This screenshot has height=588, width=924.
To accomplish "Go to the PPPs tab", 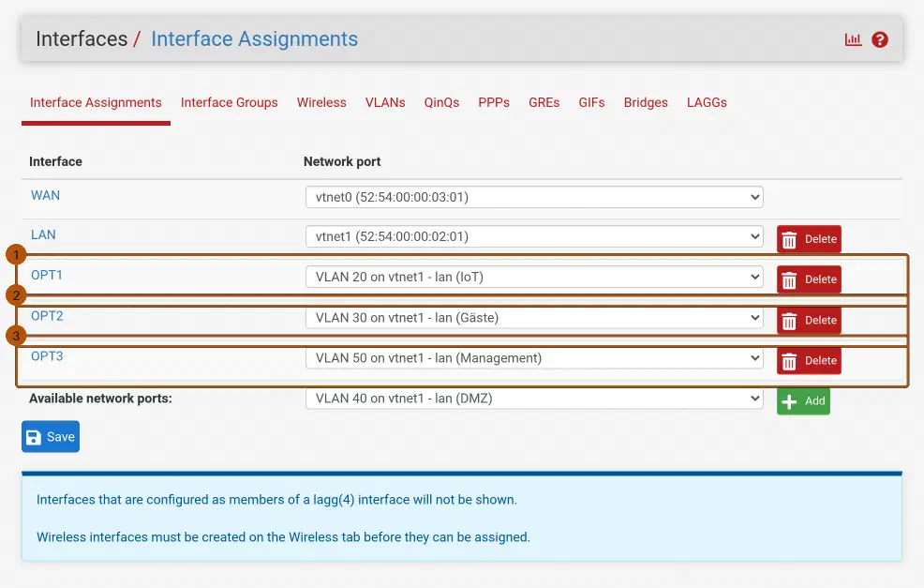I will click(x=494, y=102).
